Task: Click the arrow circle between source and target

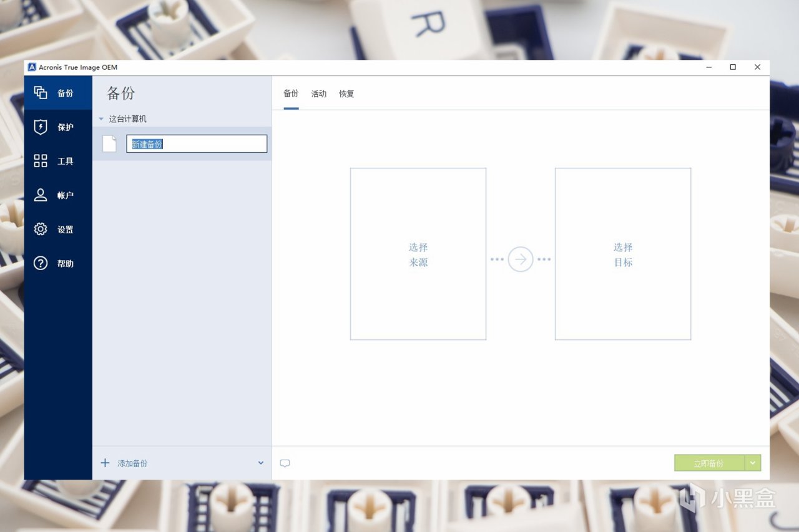Action: coord(521,259)
